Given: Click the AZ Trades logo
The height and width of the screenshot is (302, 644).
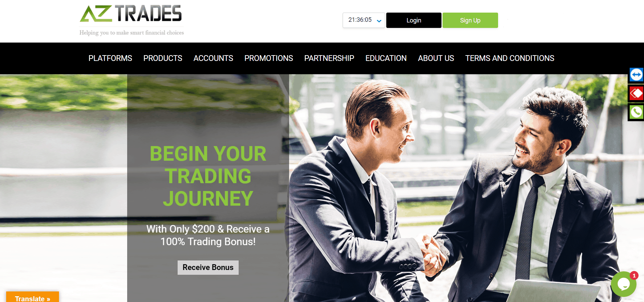Looking at the screenshot, I should click(132, 20).
